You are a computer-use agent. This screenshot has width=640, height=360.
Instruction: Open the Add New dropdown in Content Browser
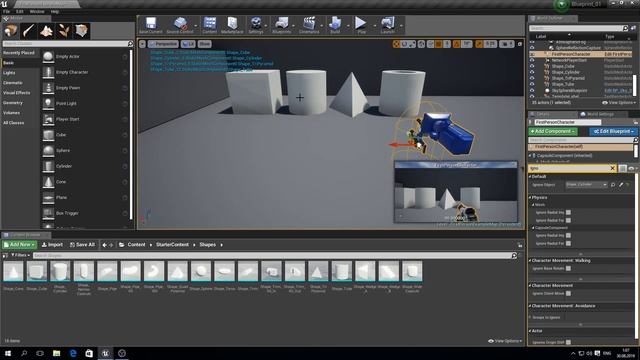(x=19, y=244)
